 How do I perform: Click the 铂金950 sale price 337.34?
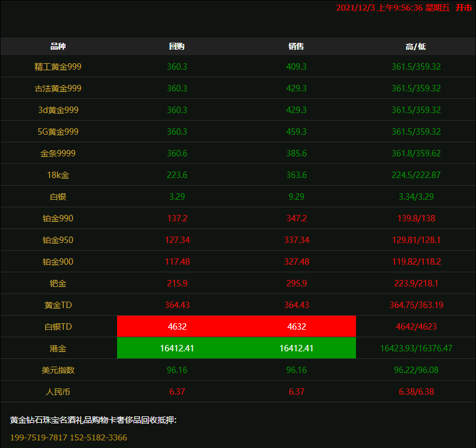pyautogui.click(x=296, y=240)
